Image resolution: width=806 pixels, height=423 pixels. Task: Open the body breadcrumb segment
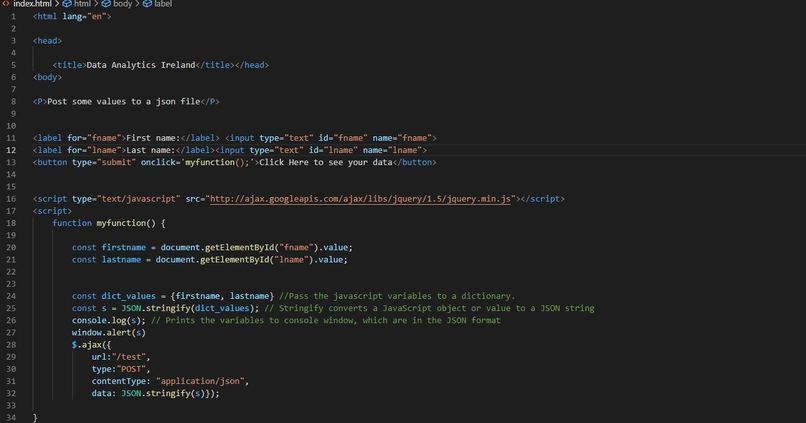tap(122, 4)
